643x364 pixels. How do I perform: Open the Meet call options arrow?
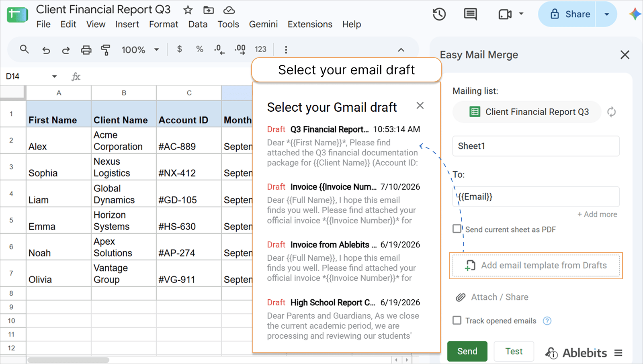(x=521, y=14)
